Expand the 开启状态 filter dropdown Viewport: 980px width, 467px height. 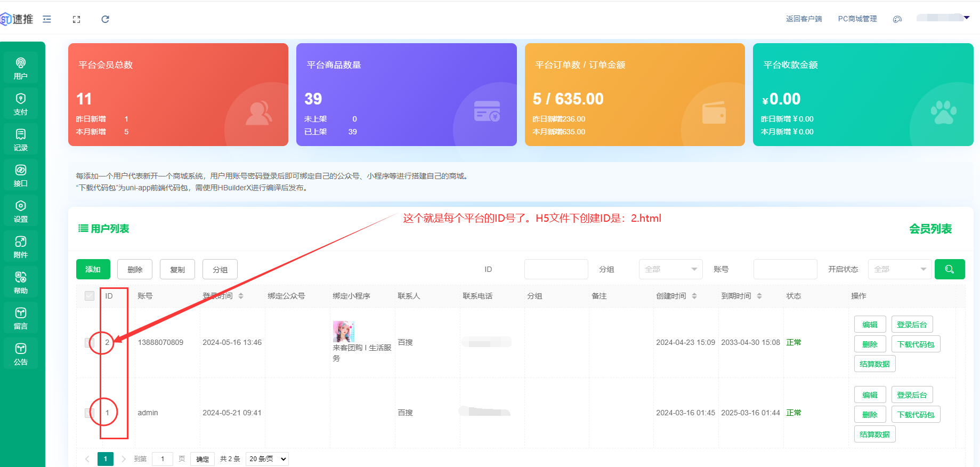click(x=900, y=269)
